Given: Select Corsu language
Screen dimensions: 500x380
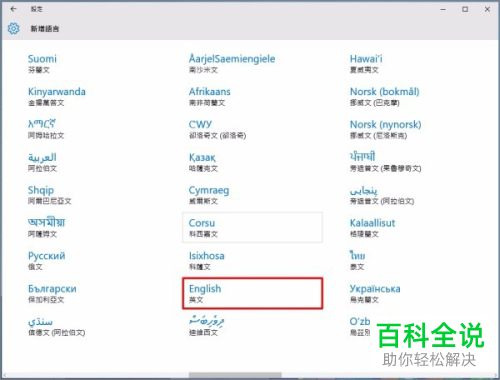Looking at the screenshot, I should coord(252,227).
